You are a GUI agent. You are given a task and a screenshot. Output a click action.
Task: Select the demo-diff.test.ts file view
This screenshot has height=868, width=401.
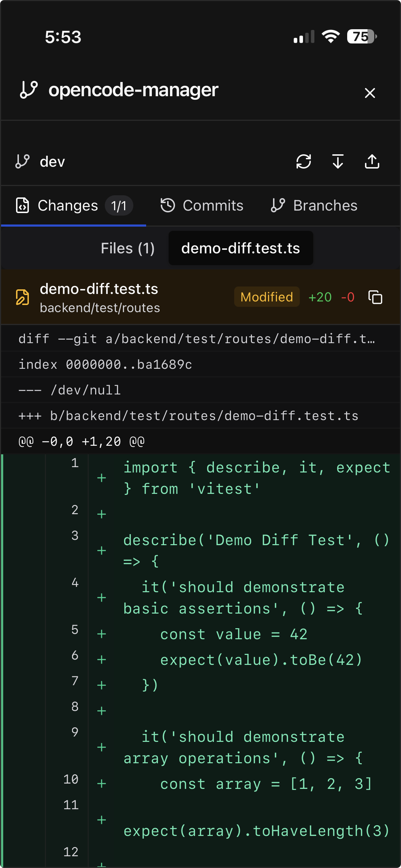click(241, 248)
